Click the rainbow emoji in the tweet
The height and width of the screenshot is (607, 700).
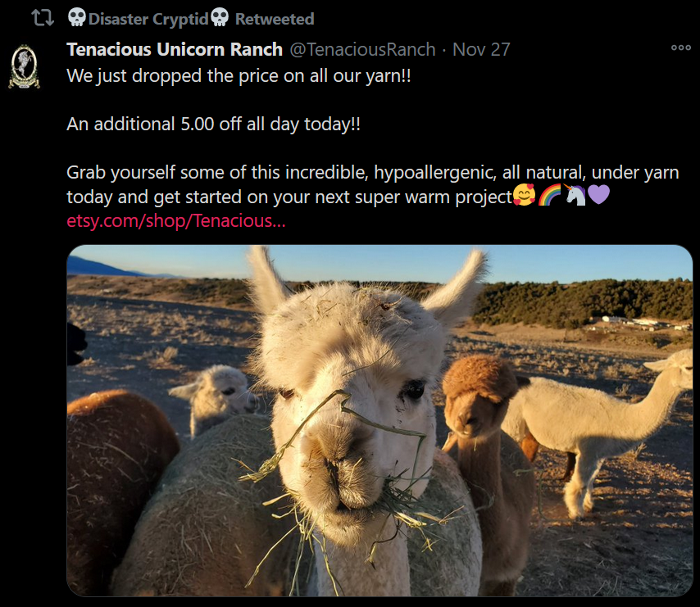[x=549, y=195]
